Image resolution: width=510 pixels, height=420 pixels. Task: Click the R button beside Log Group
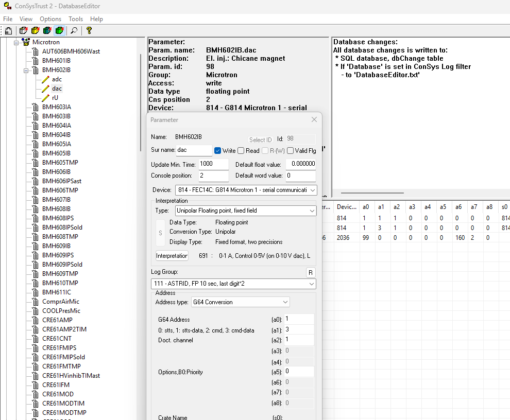coord(310,273)
